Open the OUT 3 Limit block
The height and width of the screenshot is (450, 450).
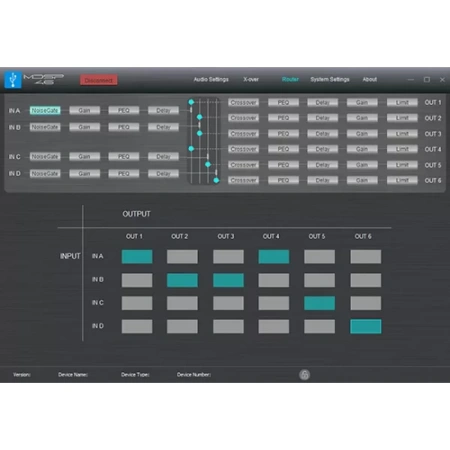[x=402, y=134]
